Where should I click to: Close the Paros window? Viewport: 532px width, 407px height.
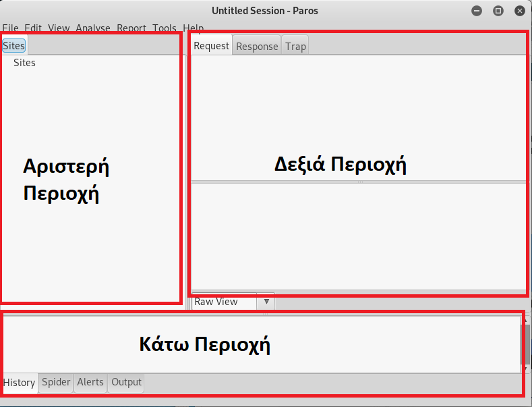(519, 11)
